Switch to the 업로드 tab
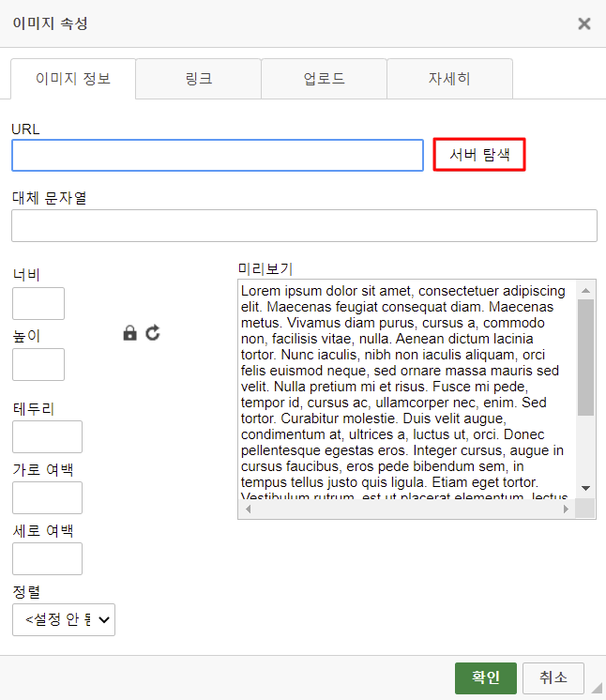Screen dimensions: 606x700 (x=324, y=79)
